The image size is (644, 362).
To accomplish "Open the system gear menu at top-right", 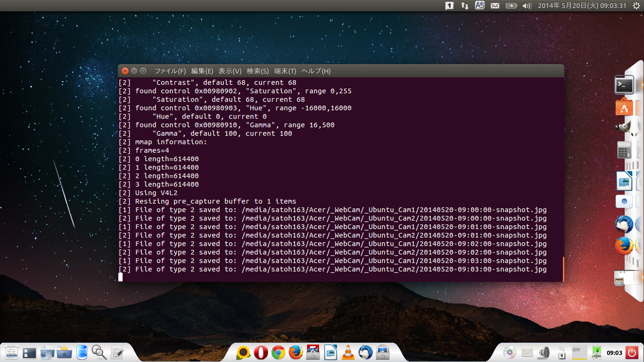I will pyautogui.click(x=636, y=6).
